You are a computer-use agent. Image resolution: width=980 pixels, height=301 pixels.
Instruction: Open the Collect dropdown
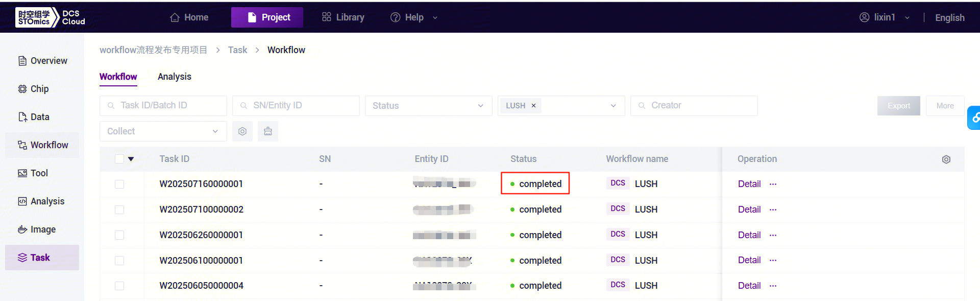(162, 131)
